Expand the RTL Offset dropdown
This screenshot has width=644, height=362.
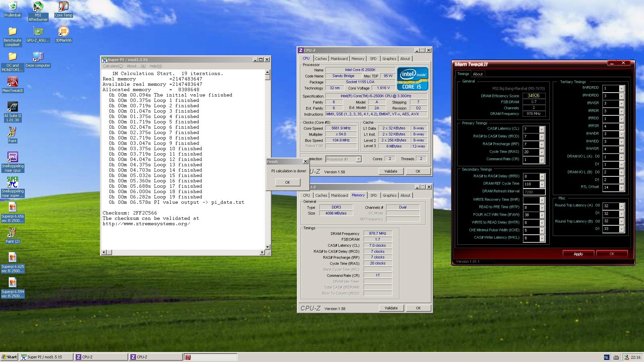pyautogui.click(x=622, y=188)
